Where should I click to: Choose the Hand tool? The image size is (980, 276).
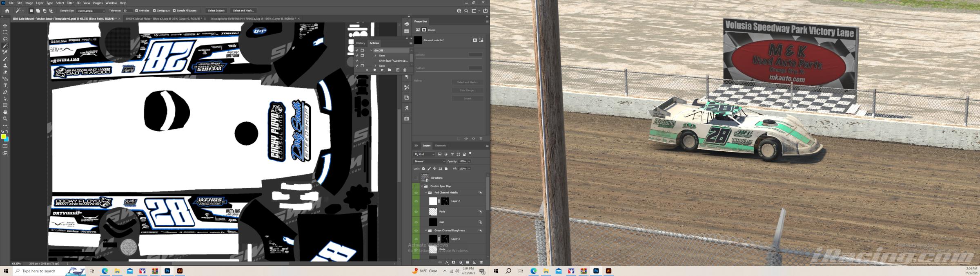5,112
